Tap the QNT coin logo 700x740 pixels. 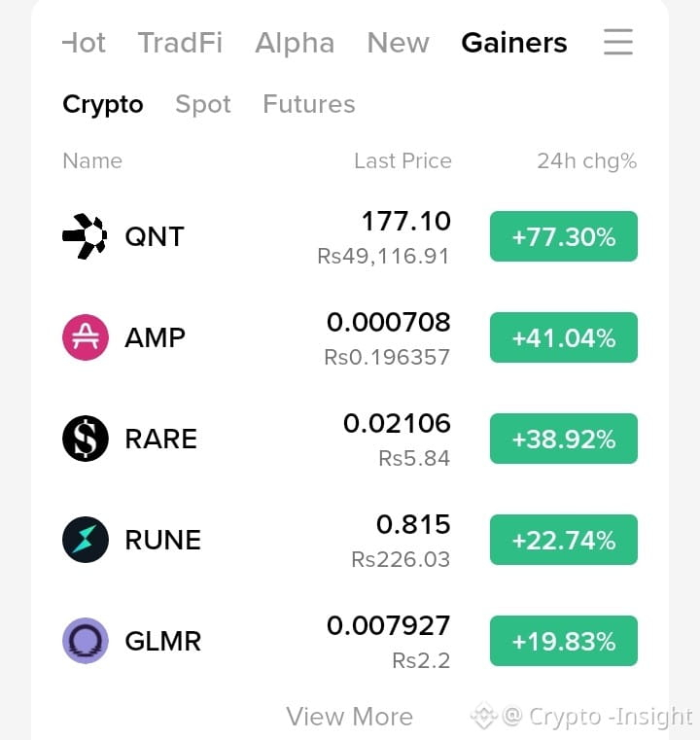85,236
